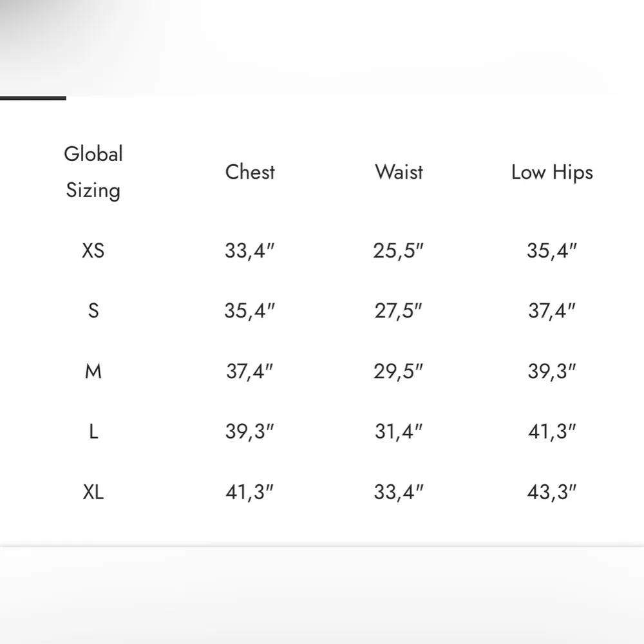The height and width of the screenshot is (644, 644).
Task: Select the S waist value 27,5″
Action: click(399, 311)
